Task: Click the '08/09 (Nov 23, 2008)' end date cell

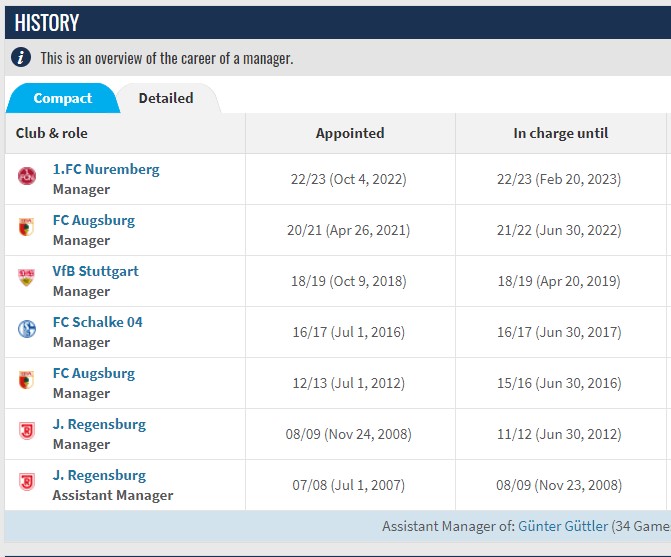Action: pyautogui.click(x=559, y=485)
